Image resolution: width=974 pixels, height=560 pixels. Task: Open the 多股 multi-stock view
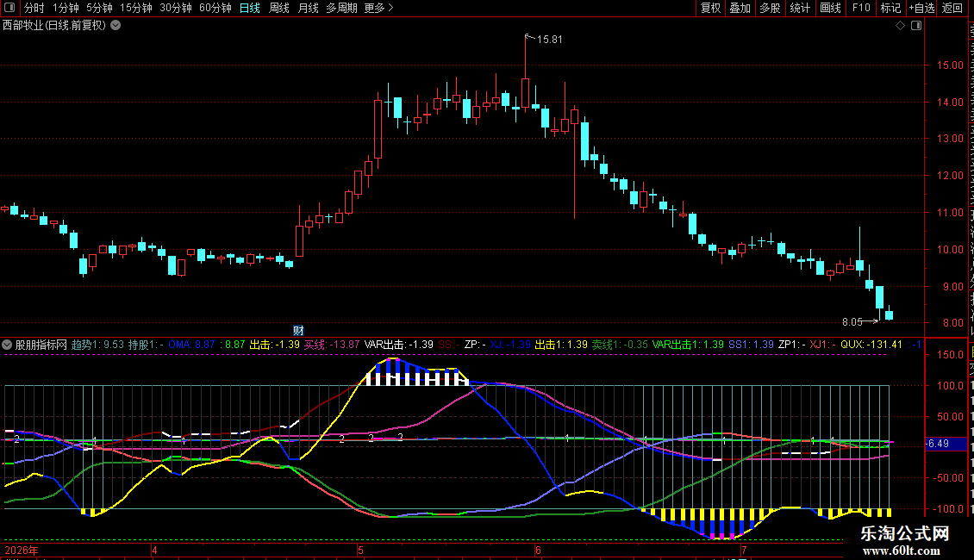[x=770, y=8]
